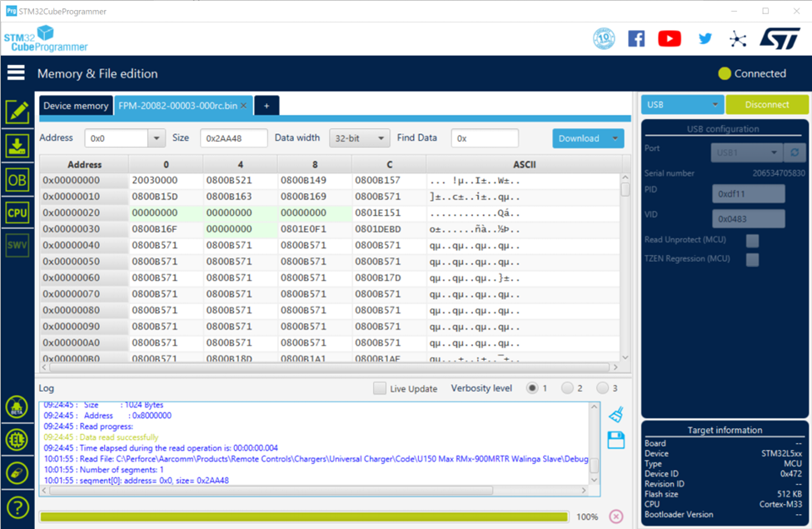This screenshot has height=529, width=812.
Task: Clear the log with broom icon
Action: coord(616,414)
